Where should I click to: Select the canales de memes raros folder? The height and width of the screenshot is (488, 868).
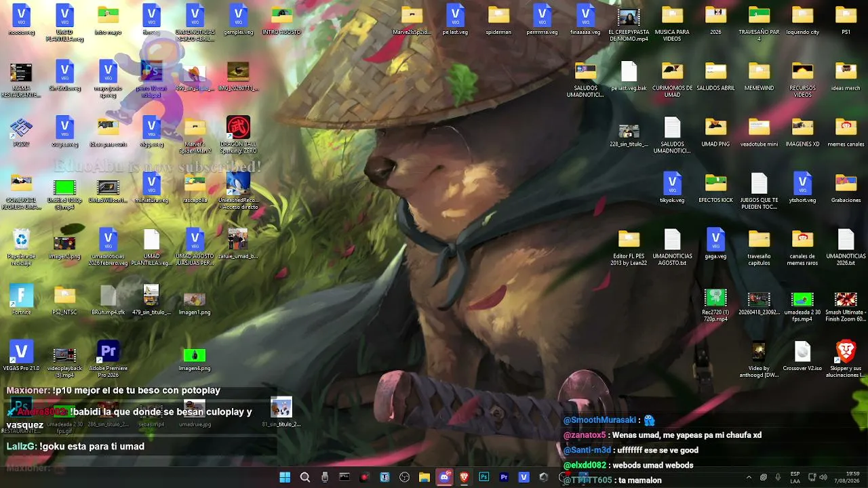pyautogui.click(x=802, y=247)
